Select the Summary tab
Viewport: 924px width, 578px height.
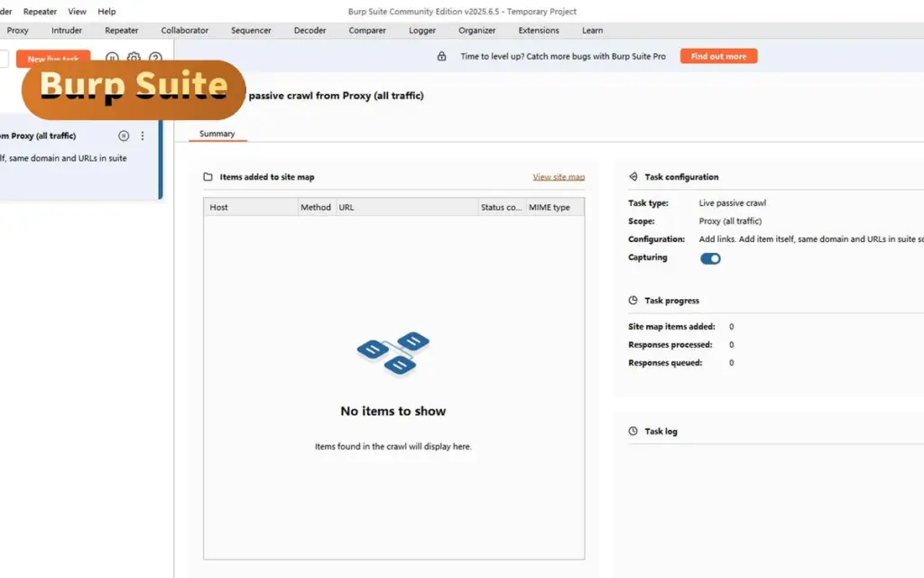(217, 134)
